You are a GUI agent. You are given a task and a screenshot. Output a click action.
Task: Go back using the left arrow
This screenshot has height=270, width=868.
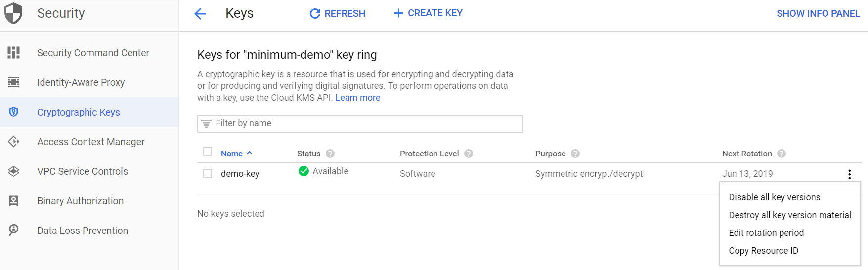point(200,14)
